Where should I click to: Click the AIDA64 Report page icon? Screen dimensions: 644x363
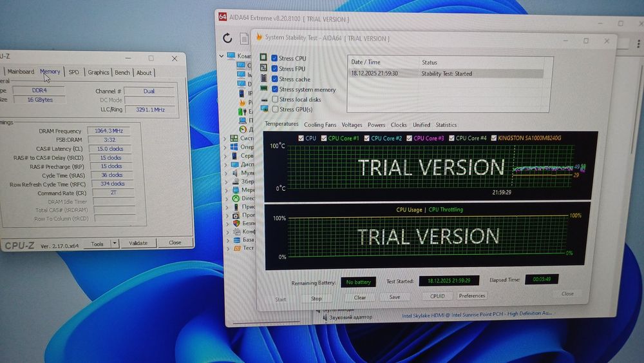pyautogui.click(x=244, y=39)
